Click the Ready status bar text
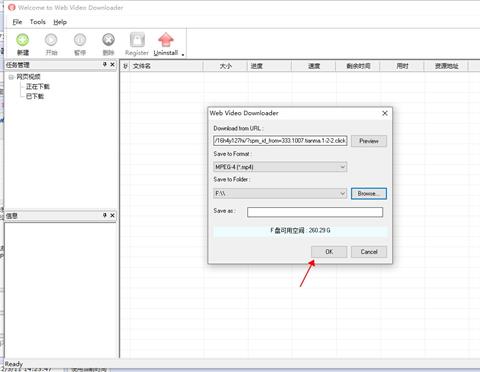Viewport: 480px width, 372px height. coord(14,364)
